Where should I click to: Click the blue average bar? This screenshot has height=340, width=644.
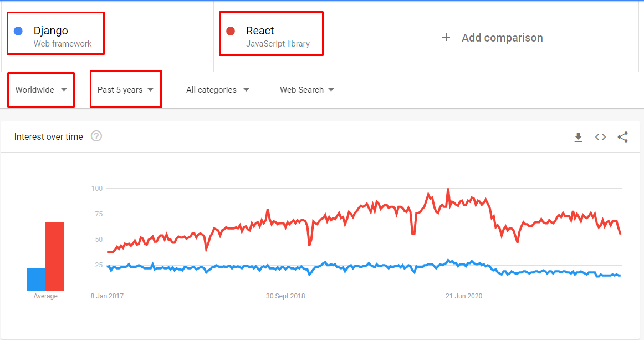36,279
